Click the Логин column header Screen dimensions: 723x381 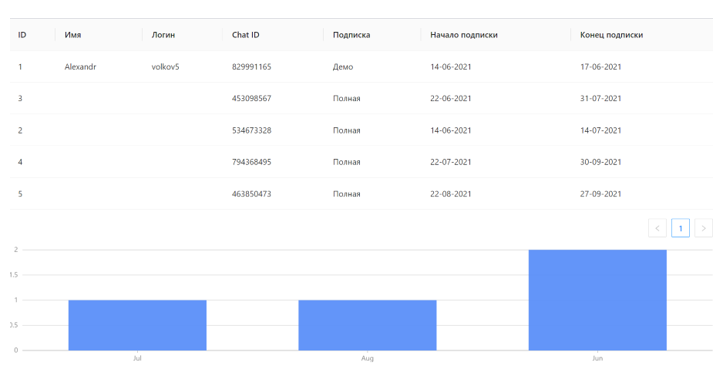pos(163,35)
